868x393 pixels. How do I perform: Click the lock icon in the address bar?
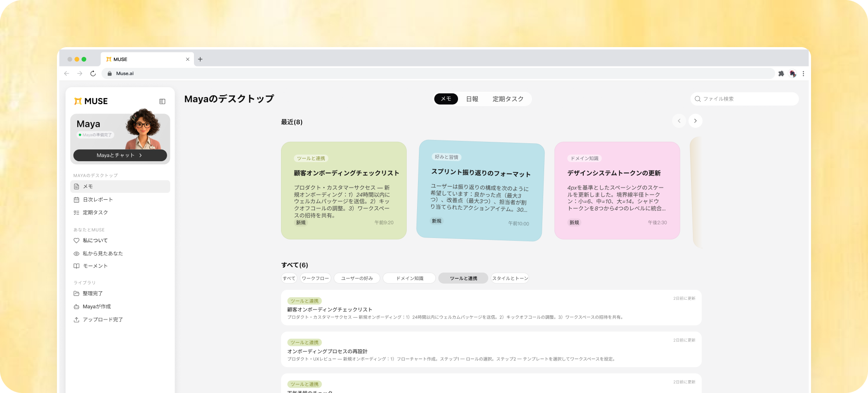click(110, 74)
